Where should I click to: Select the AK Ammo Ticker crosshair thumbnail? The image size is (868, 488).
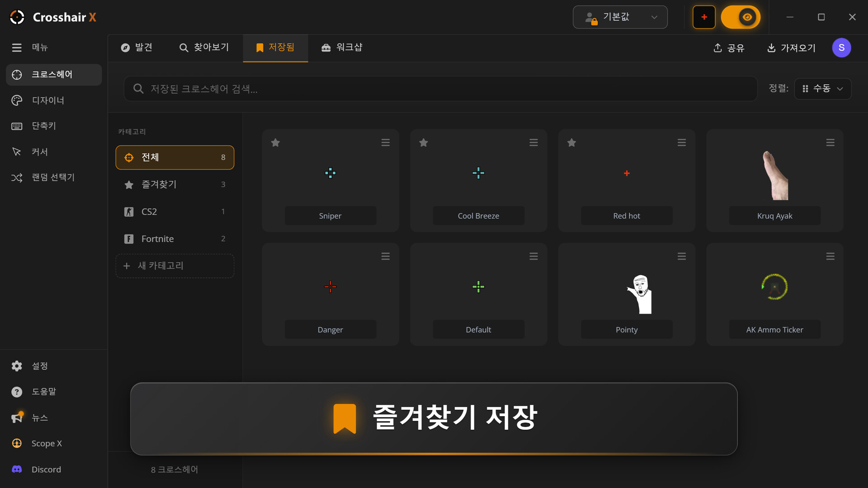(x=774, y=286)
